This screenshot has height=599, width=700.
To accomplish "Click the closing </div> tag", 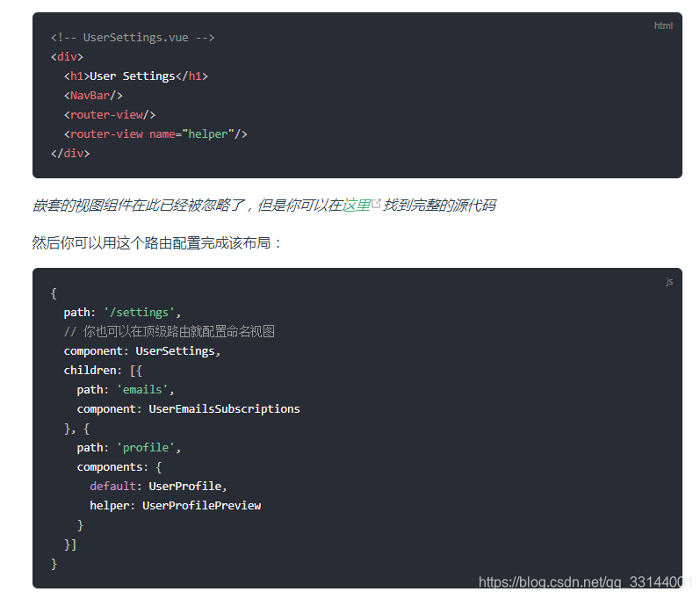I will point(70,154).
